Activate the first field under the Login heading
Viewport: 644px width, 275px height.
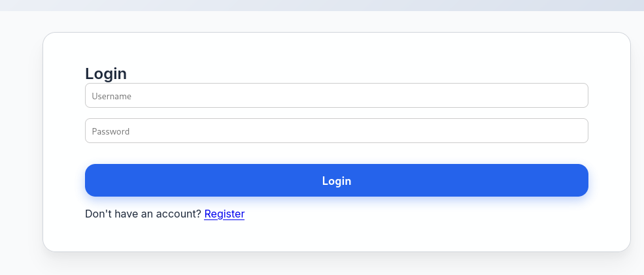click(x=336, y=95)
